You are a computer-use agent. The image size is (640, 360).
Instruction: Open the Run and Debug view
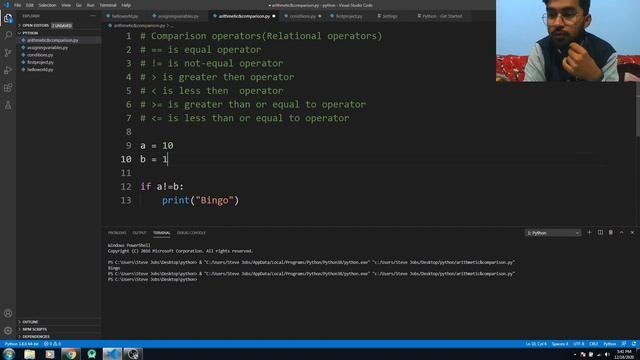[x=8, y=70]
